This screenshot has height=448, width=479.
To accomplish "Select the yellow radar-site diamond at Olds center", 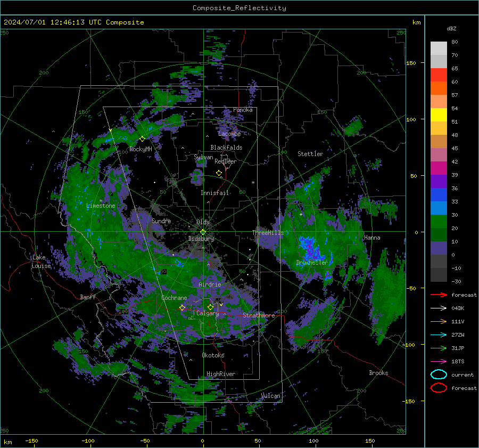I will click(203, 232).
